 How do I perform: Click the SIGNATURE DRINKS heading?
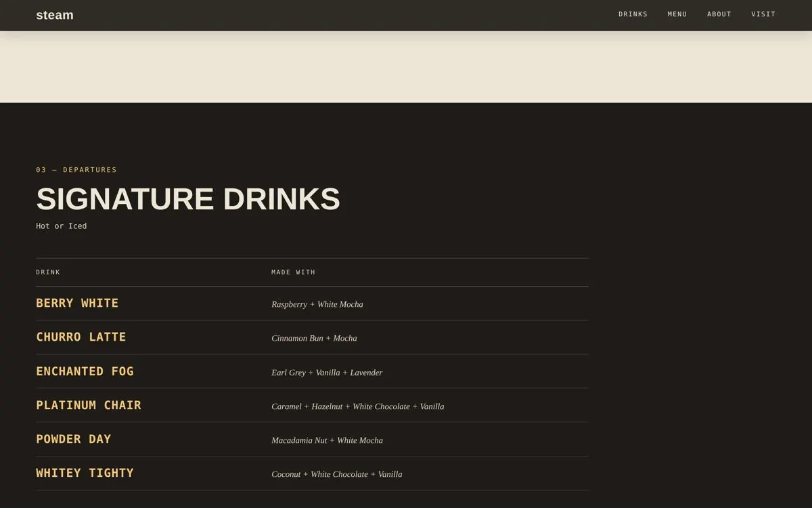point(188,199)
